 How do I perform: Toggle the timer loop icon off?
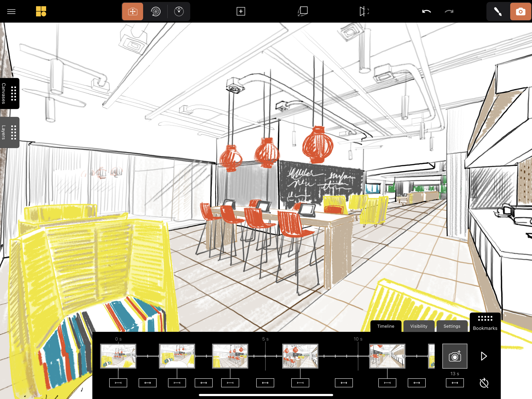[x=484, y=383]
